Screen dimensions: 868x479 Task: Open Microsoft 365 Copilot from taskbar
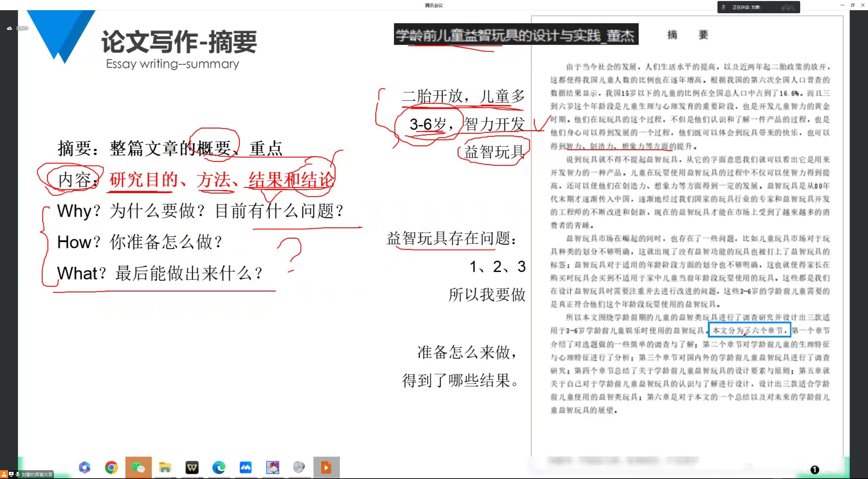(x=84, y=467)
